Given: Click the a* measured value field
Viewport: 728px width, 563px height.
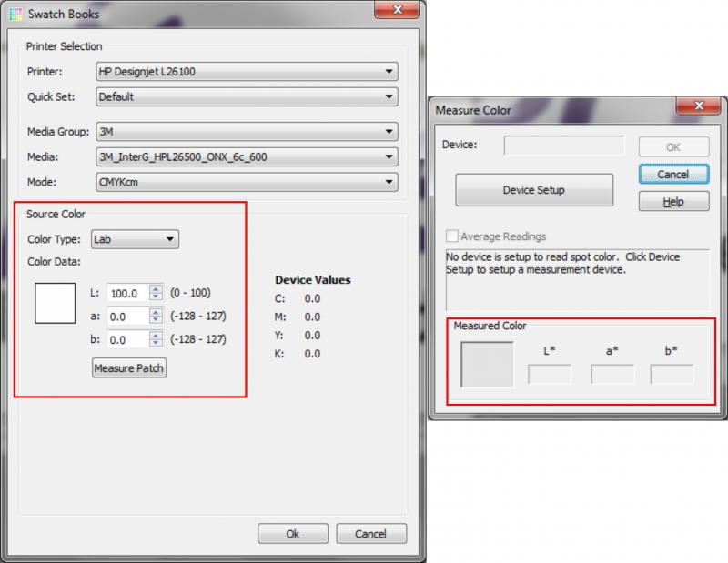Looking at the screenshot, I should [612, 374].
